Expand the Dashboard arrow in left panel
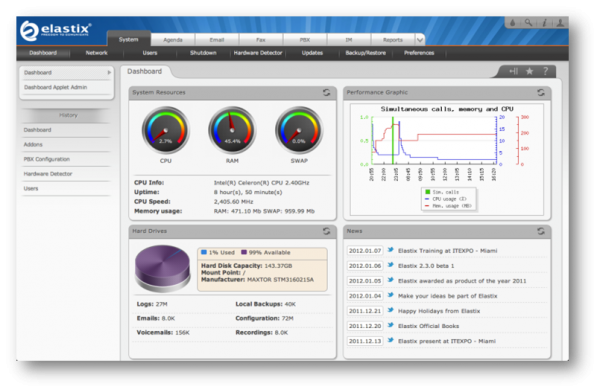The width and height of the screenshot is (600, 392). coord(109,72)
